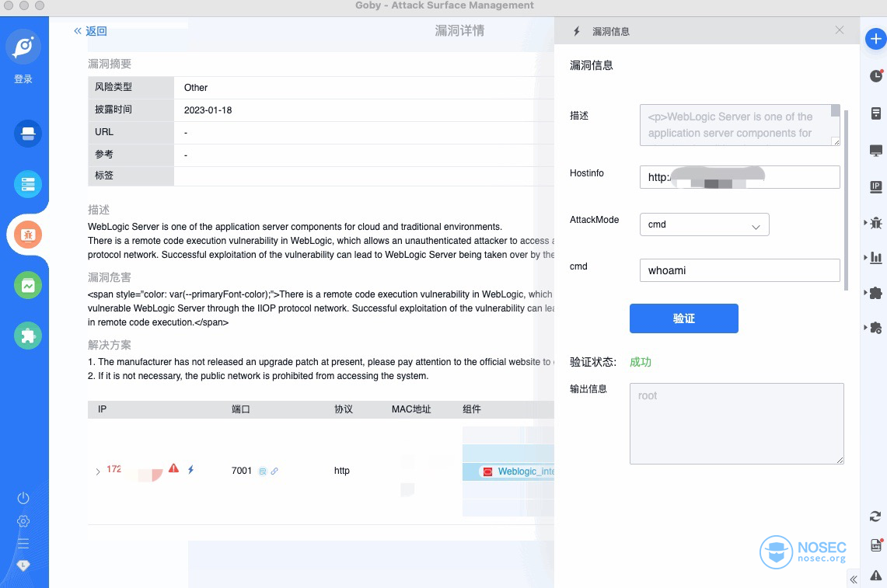
Task: Select the Vulnerability bug icon in left sidebar
Action: pos(28,235)
